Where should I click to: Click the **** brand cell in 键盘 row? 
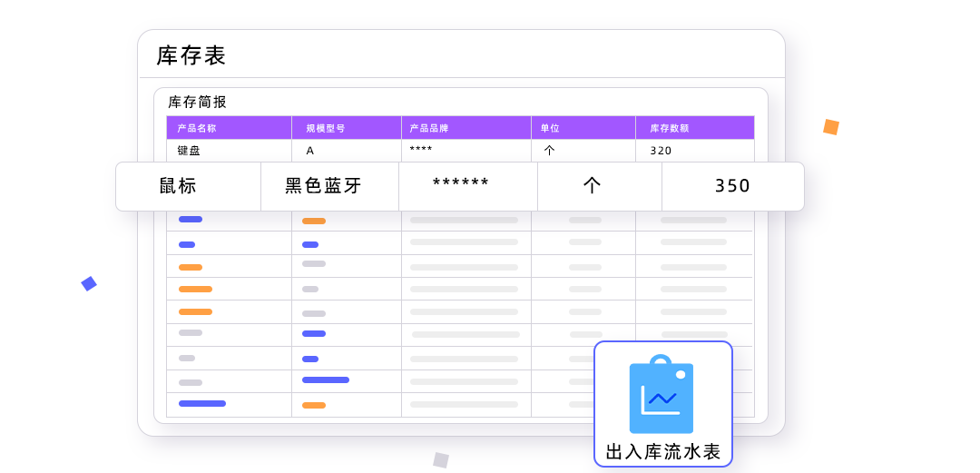[x=467, y=151]
